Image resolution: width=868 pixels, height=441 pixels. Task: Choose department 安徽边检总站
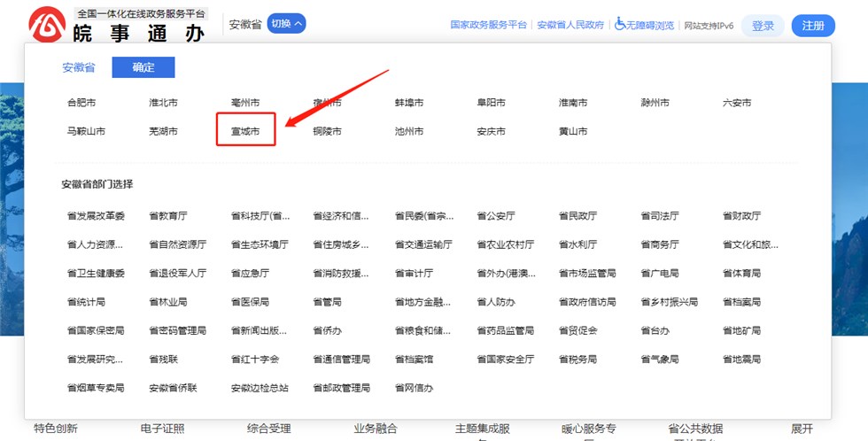point(260,389)
